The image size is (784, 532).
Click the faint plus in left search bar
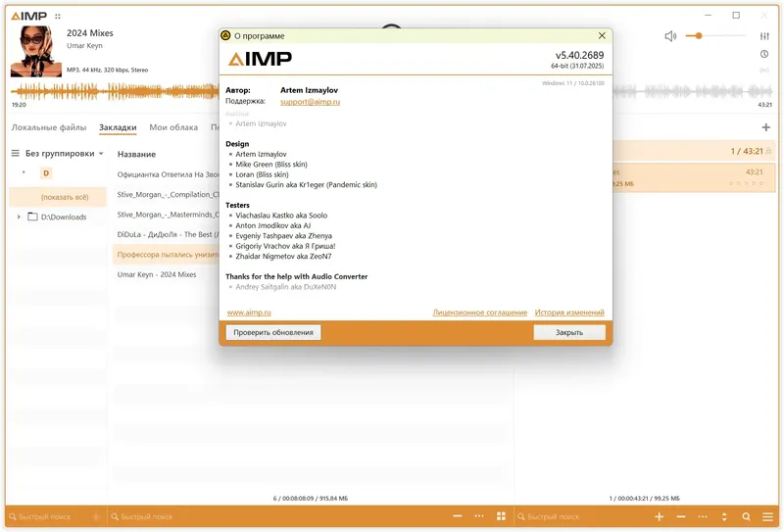click(x=96, y=516)
